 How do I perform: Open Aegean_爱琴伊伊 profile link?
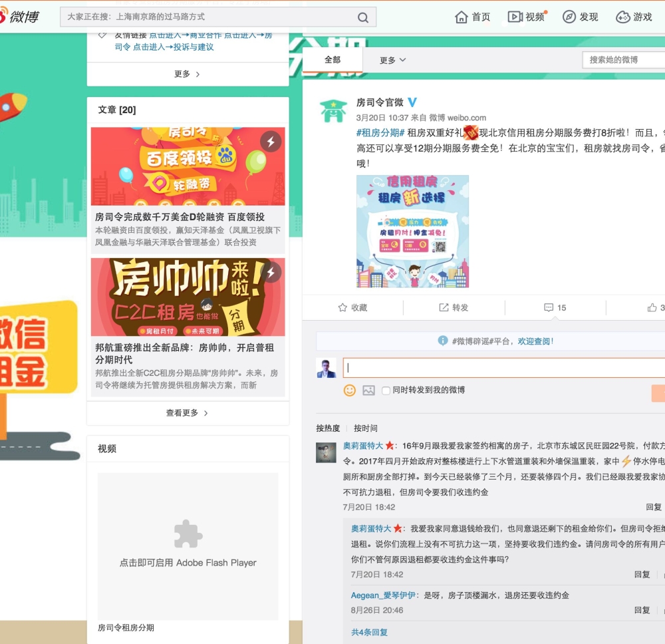tap(384, 595)
